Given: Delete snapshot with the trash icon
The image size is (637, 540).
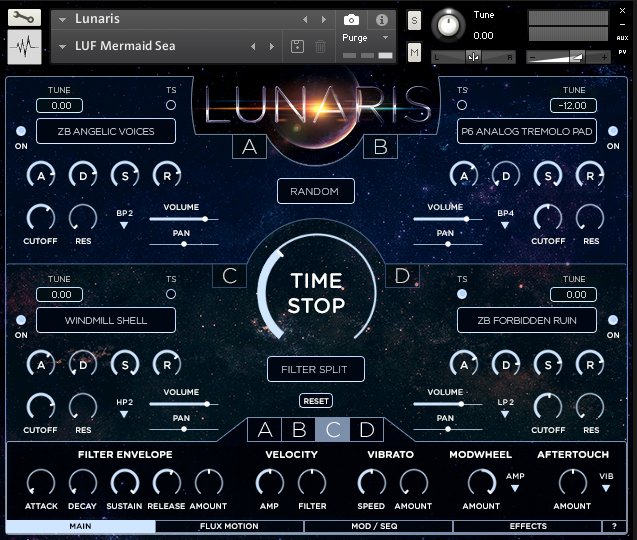Looking at the screenshot, I should click(x=320, y=46).
